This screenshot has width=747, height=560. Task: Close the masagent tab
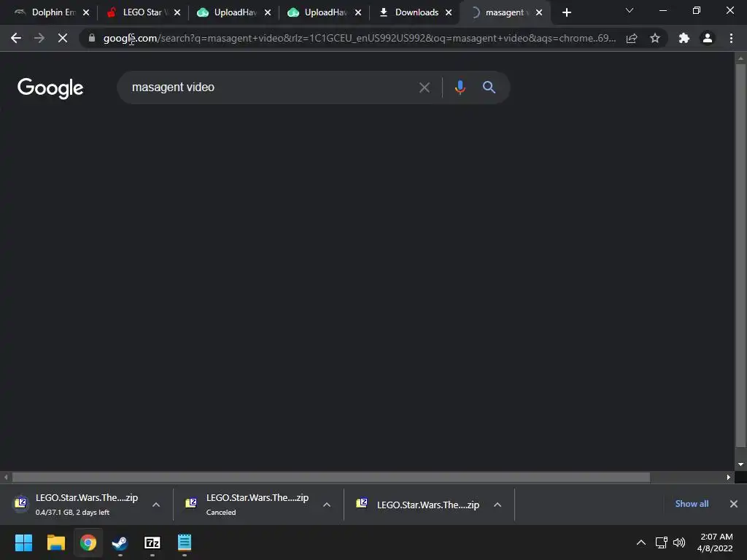tap(539, 12)
